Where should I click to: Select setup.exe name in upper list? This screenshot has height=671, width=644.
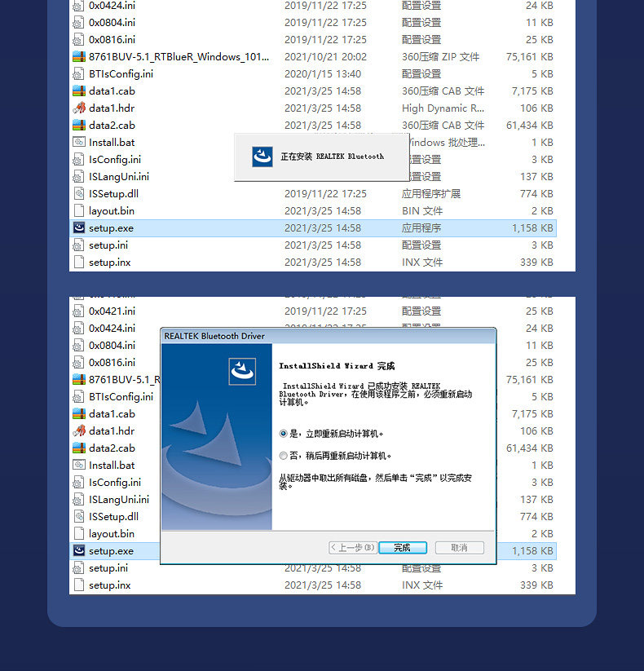point(111,228)
